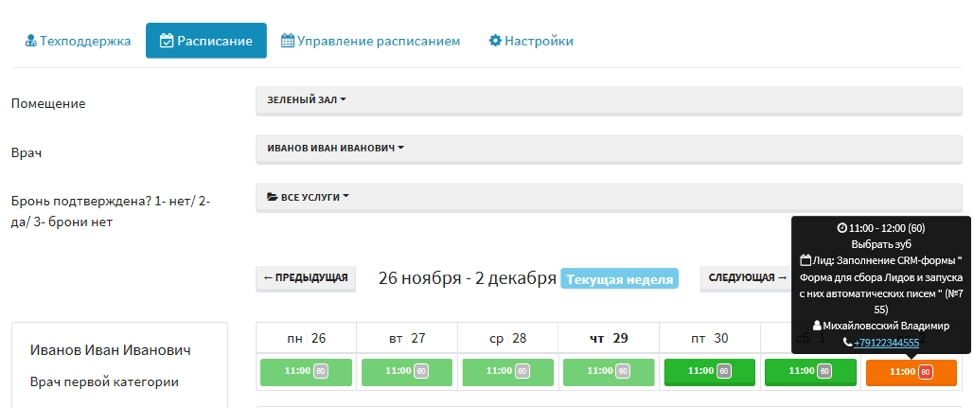Open the Настройки tab
This screenshot has width=974, height=408.
coord(530,41)
